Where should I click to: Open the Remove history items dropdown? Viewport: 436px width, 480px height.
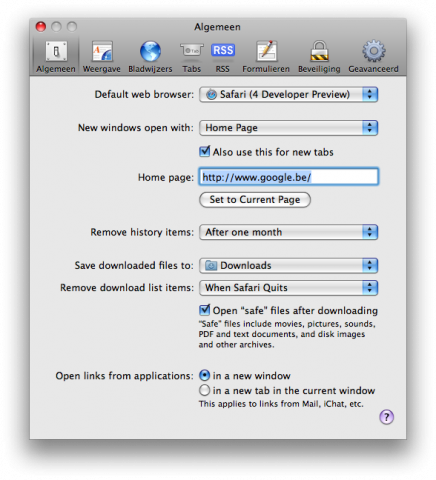(x=288, y=232)
